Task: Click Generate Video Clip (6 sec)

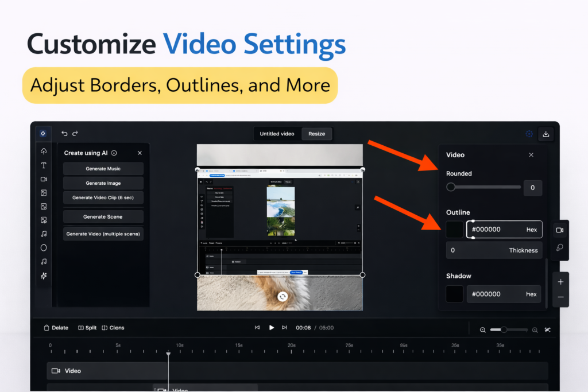Action: click(103, 197)
